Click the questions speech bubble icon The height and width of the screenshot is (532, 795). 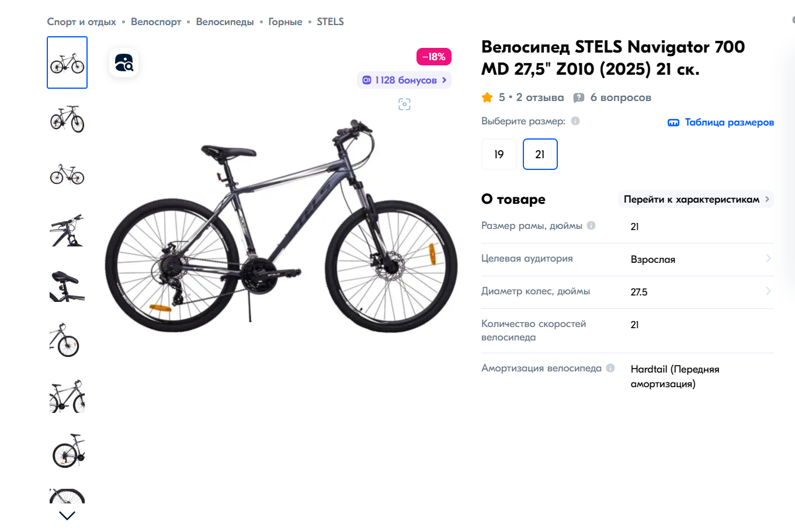click(579, 98)
